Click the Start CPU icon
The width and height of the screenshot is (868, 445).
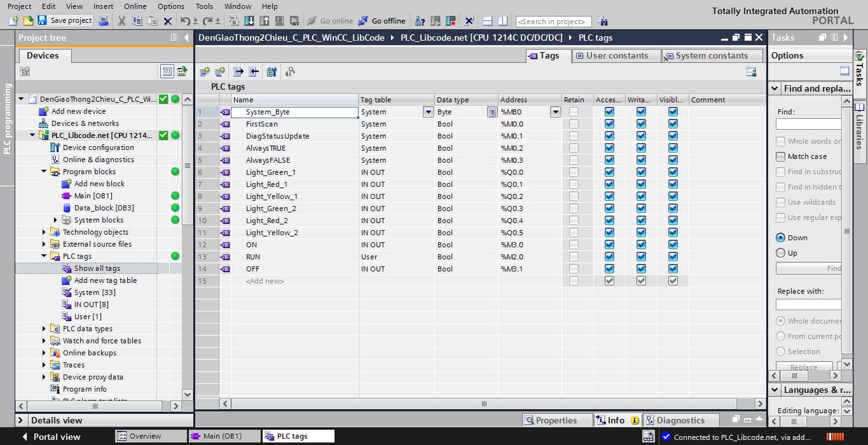tap(435, 21)
